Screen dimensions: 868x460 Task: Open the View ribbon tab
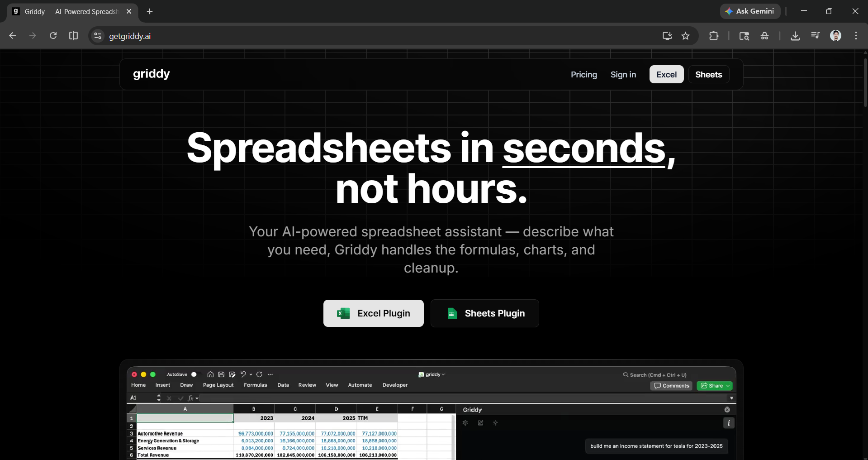[332, 385]
